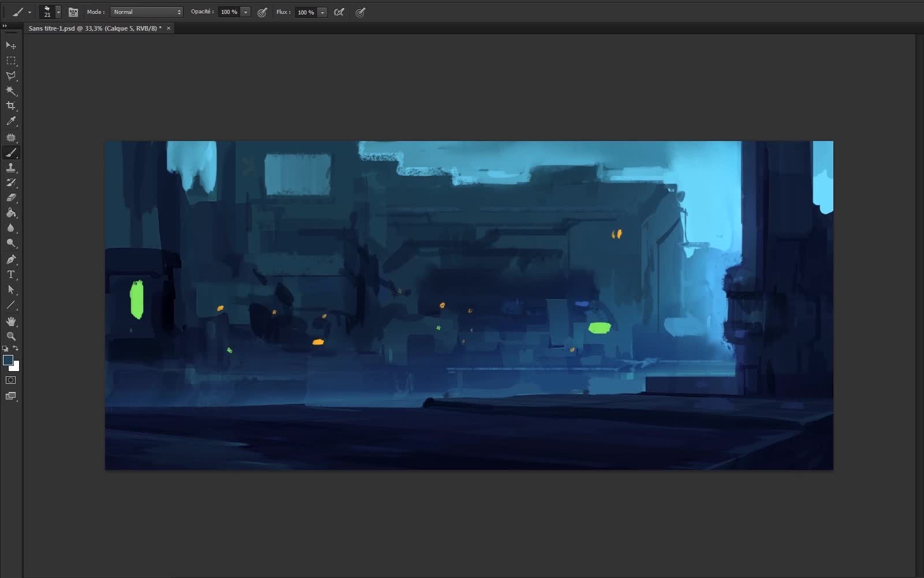Viewport: 924px width, 578px height.
Task: Select the Blur droplet tool
Action: pyautogui.click(x=11, y=228)
